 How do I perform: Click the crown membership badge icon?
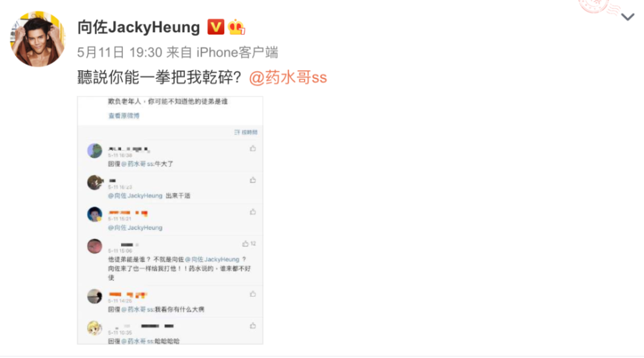tap(236, 27)
